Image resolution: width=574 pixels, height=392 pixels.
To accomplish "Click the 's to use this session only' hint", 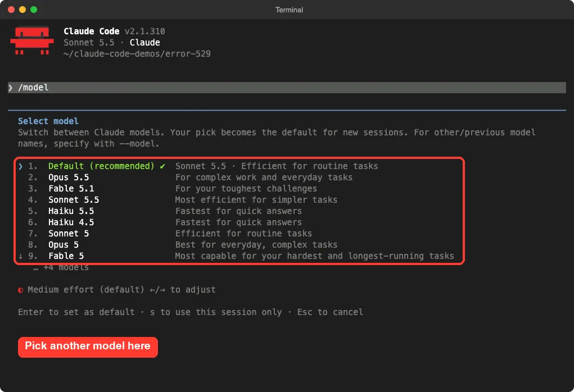I will [x=216, y=312].
